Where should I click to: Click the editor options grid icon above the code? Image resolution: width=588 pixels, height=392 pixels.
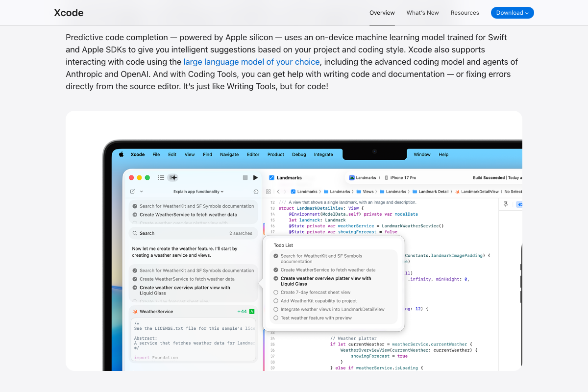coord(268,192)
